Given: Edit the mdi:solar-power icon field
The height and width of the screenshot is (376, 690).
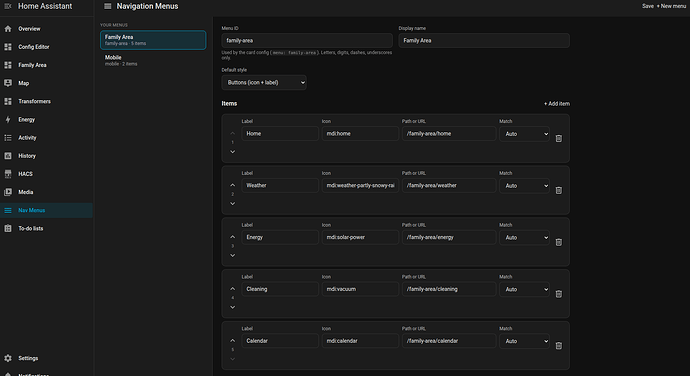Looking at the screenshot, I should pos(360,237).
